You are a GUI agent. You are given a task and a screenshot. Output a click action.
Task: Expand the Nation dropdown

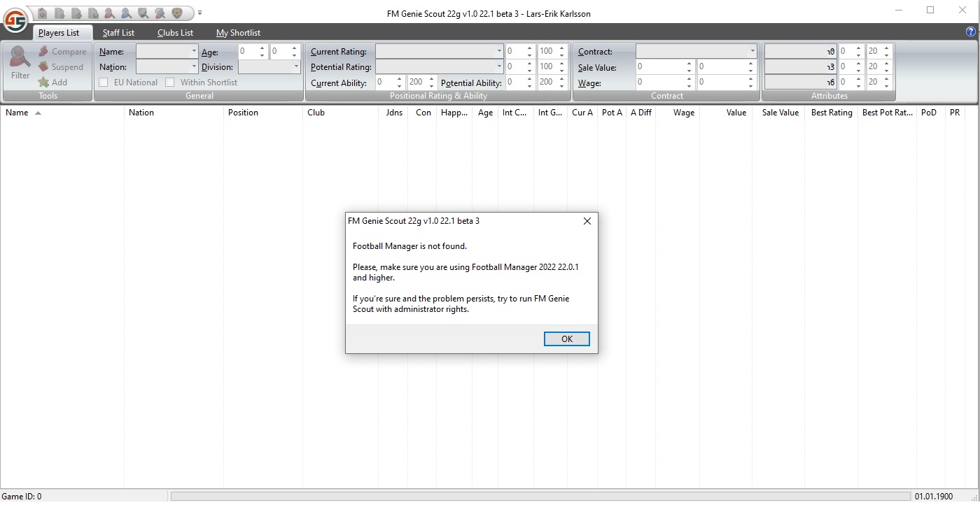pyautogui.click(x=194, y=67)
